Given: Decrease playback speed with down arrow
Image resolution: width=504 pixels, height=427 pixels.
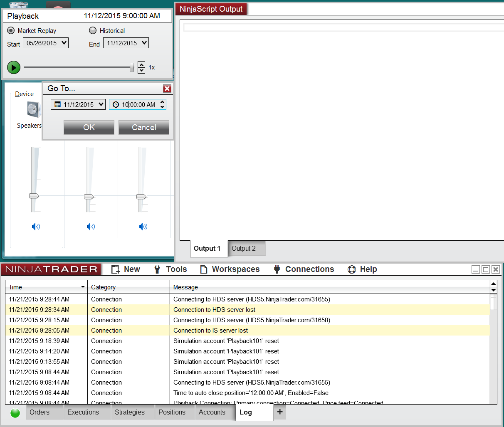Looking at the screenshot, I should [141, 70].
